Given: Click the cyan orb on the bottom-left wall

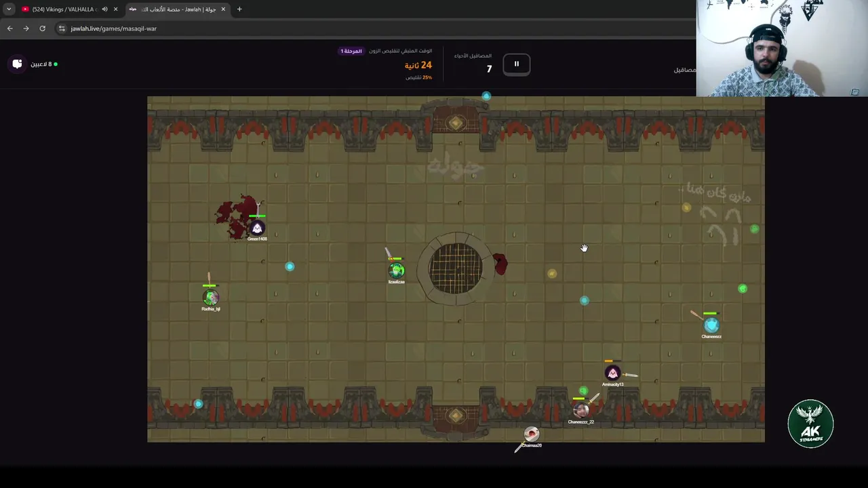Looking at the screenshot, I should tap(198, 404).
